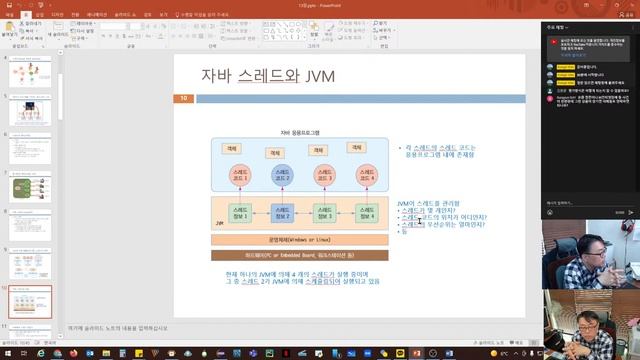Click the Format Painter button
Image resolution: width=640 pixels, height=360 pixels.
pyautogui.click(x=31, y=38)
